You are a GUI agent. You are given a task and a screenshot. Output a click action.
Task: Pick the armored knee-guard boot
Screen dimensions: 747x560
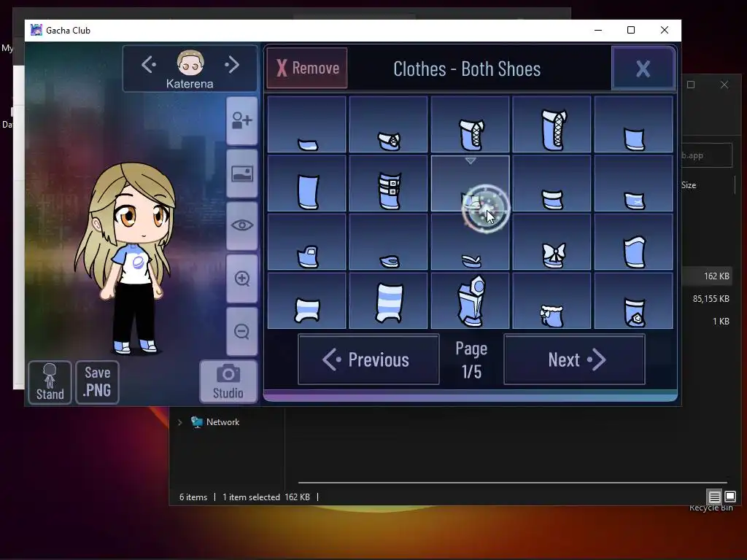point(471,300)
